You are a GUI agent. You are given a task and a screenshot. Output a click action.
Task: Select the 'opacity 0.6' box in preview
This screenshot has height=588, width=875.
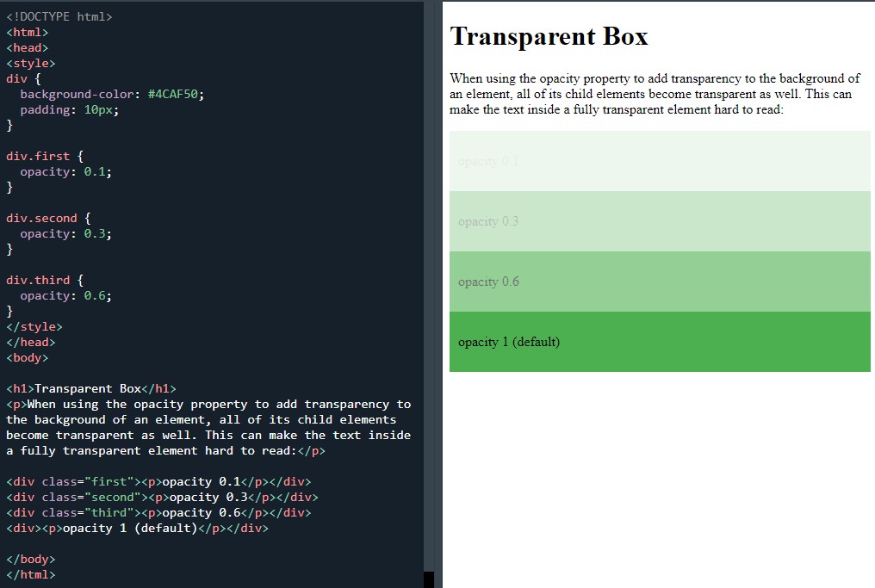pyautogui.click(x=659, y=282)
